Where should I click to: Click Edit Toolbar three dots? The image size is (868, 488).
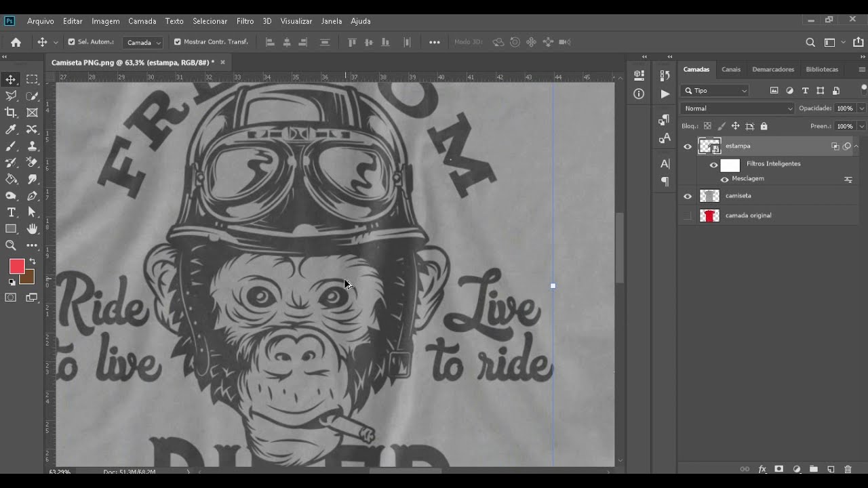point(32,245)
